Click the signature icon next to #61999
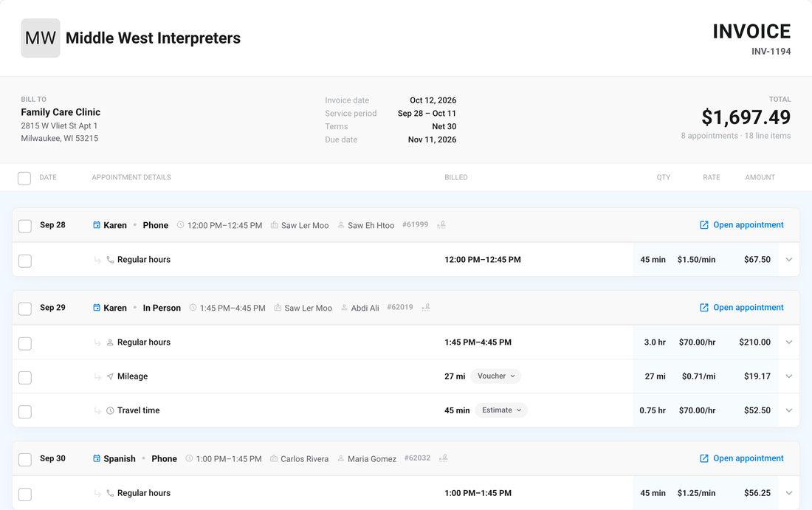This screenshot has width=812, height=510. coord(441,224)
